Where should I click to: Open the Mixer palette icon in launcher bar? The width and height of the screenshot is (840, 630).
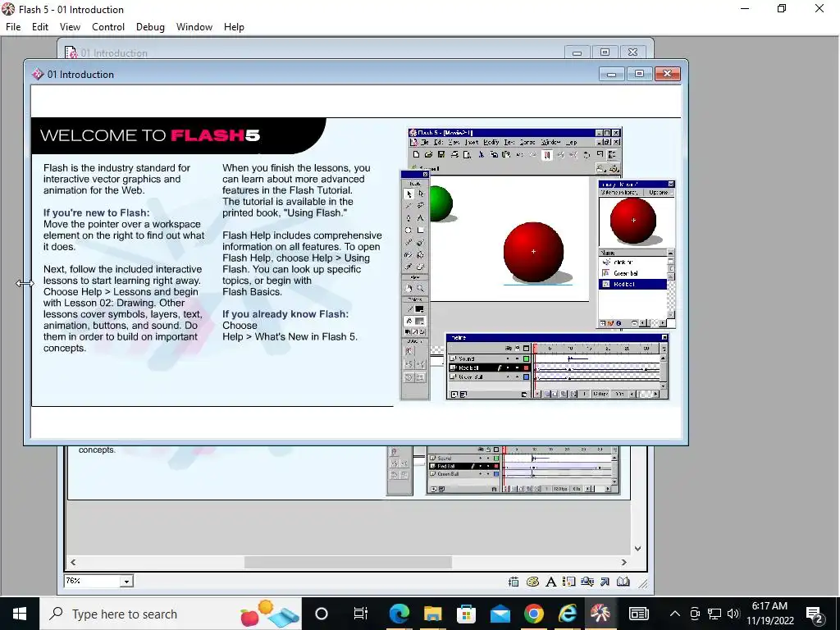coord(532,582)
